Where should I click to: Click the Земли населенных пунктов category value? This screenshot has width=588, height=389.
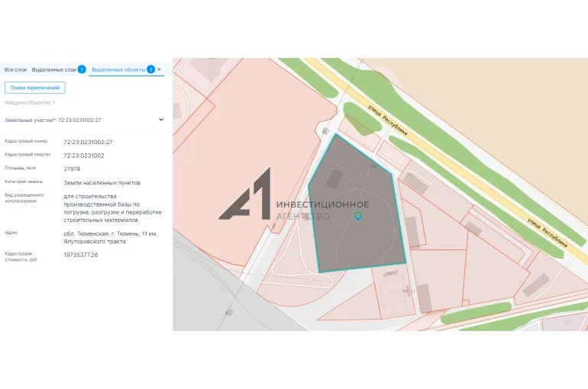(x=102, y=182)
